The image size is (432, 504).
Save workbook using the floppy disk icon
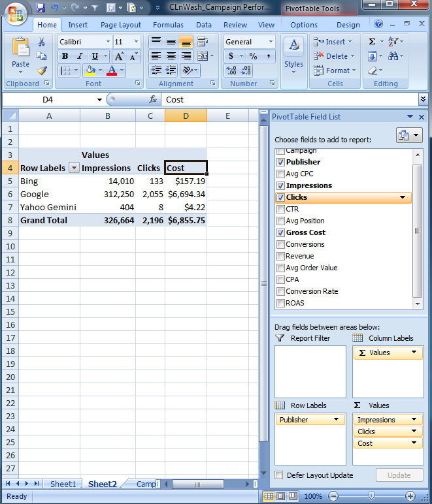coord(41,7)
